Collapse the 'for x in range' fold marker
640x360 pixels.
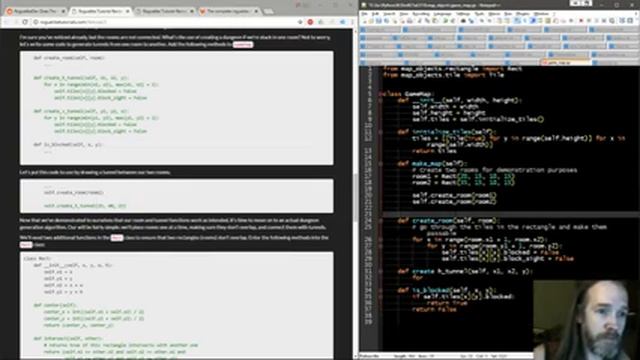coord(380,240)
